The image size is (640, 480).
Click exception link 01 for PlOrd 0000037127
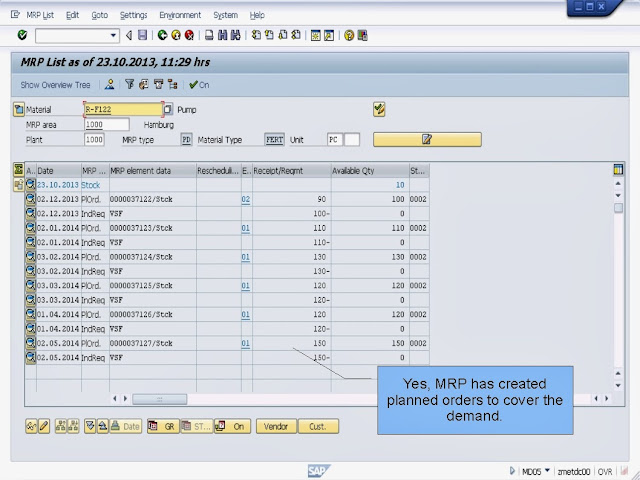(x=245, y=343)
